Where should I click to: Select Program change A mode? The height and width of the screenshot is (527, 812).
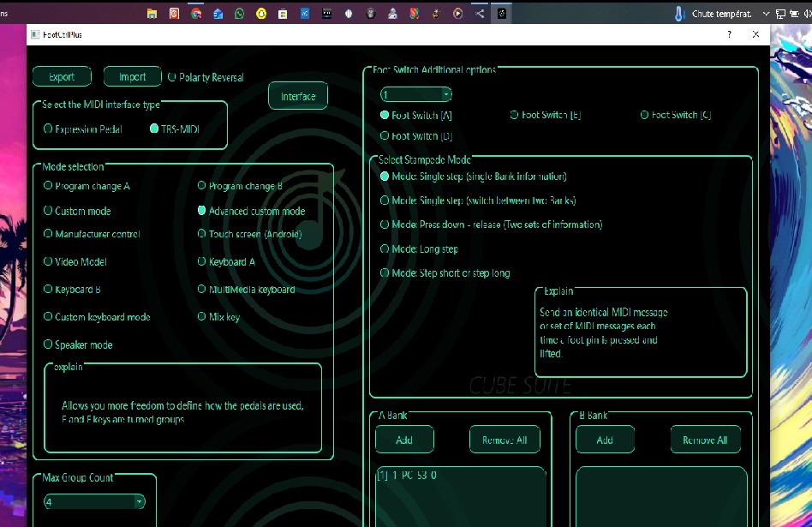87,185
